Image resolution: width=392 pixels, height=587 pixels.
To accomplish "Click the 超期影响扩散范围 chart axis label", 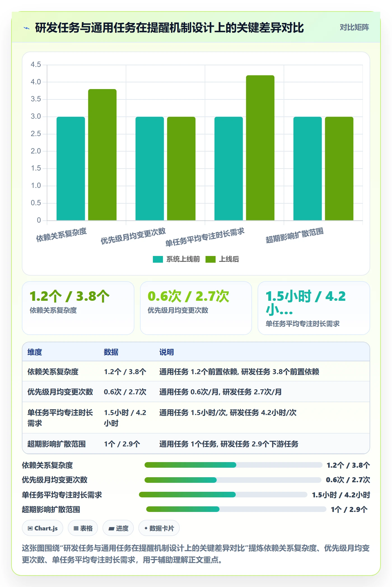I will click(295, 235).
